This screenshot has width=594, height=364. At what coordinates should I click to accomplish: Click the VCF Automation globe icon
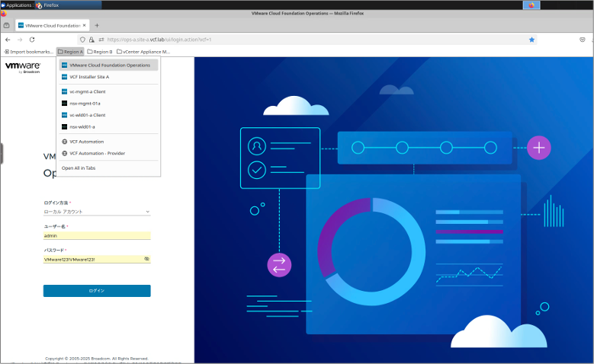point(64,142)
